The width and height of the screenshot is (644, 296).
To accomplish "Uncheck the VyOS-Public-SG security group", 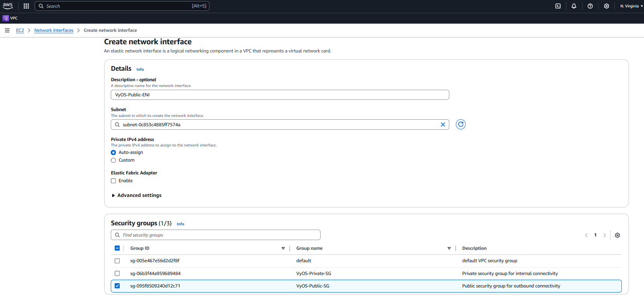I will point(117,286).
